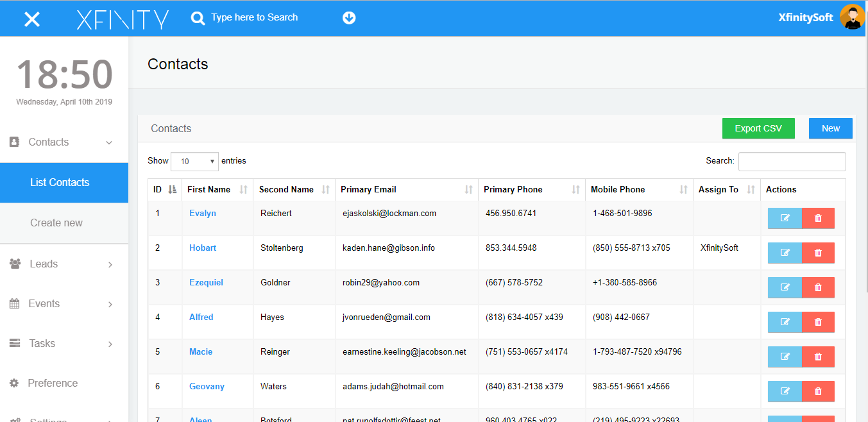868x422 pixels.
Task: Delete the Ezequiel Goldner row
Action: click(818, 287)
